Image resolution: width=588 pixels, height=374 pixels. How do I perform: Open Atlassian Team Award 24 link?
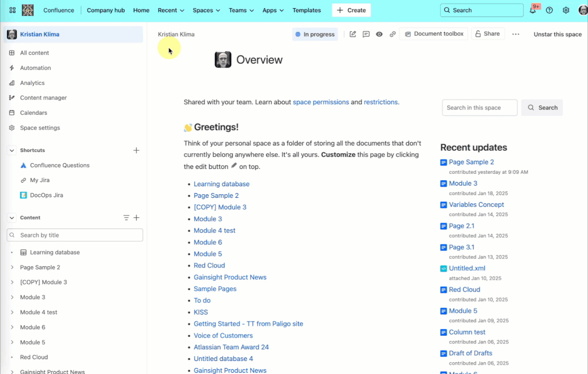click(x=231, y=347)
